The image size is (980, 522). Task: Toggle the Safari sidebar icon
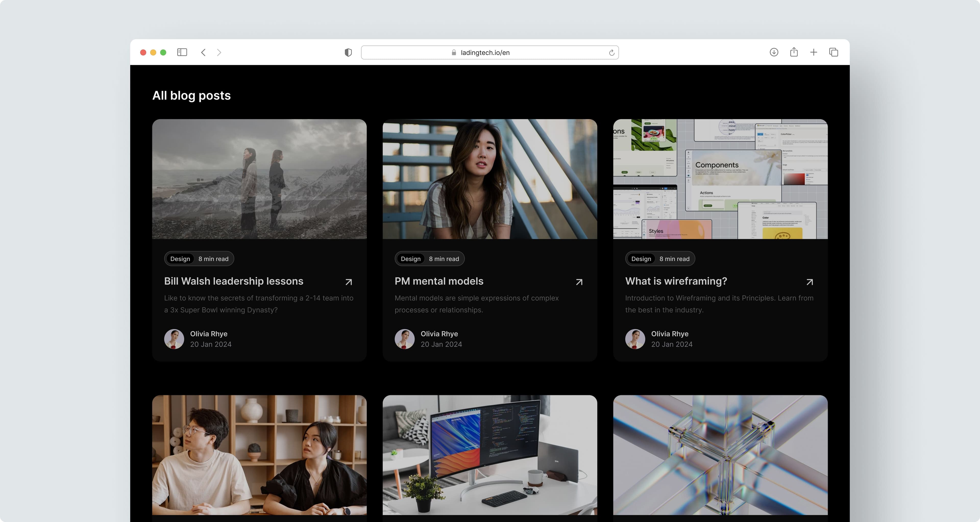click(x=182, y=52)
